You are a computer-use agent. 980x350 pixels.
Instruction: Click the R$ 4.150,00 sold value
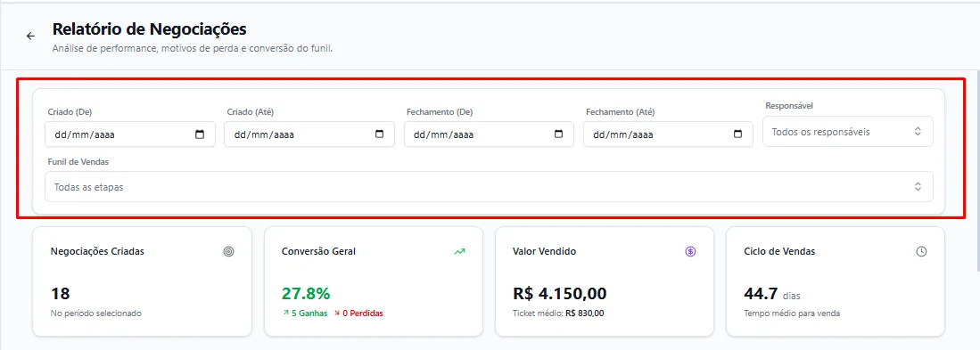click(559, 293)
